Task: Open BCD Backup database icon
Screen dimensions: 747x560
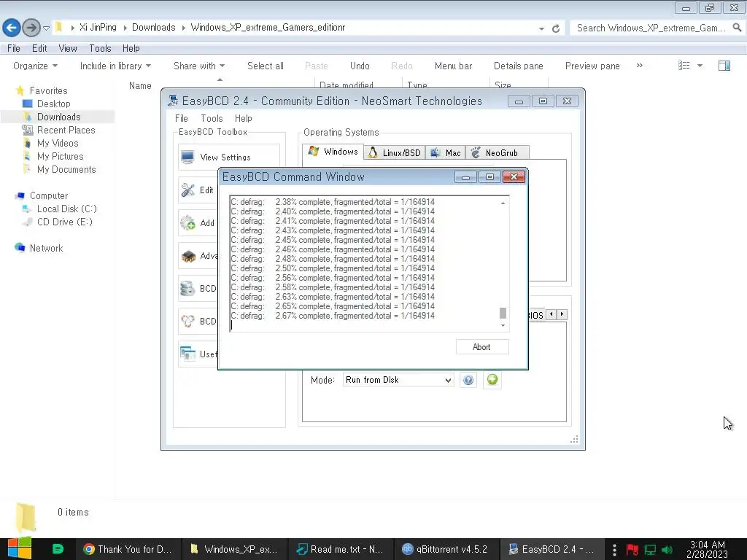Action: point(187,289)
